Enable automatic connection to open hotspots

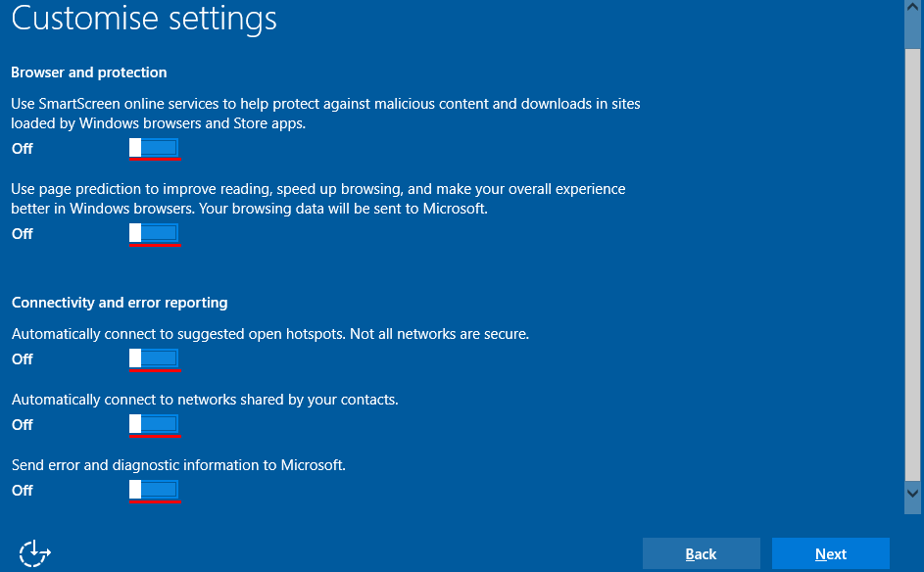[x=155, y=358]
